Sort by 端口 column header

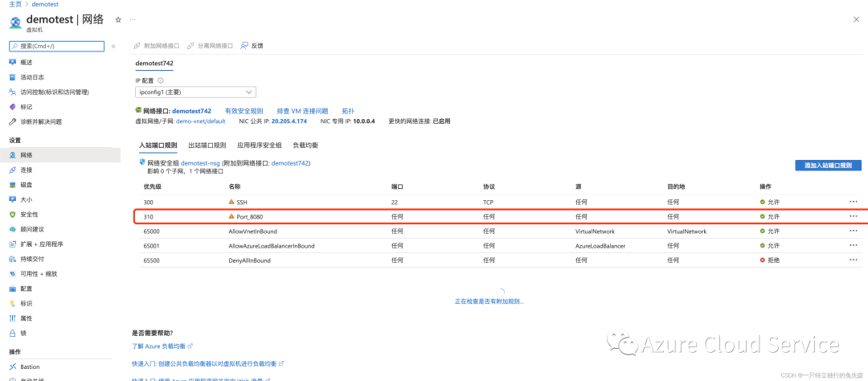click(398, 186)
